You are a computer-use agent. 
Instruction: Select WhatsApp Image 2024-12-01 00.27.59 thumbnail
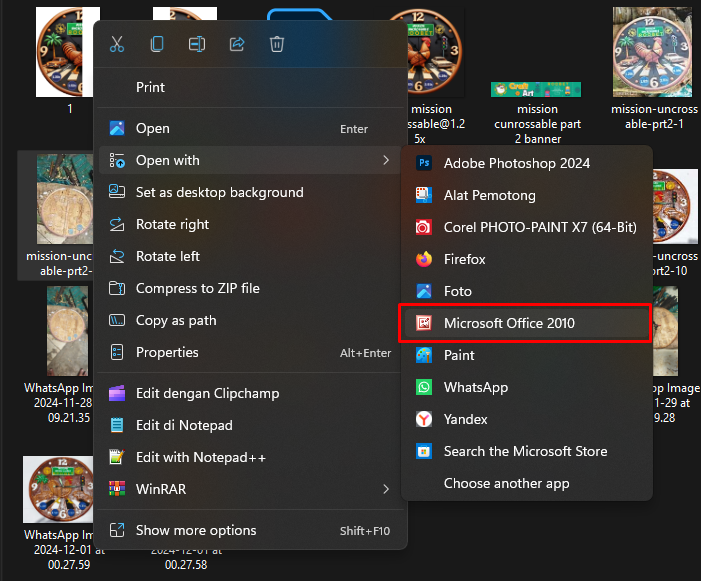58,489
